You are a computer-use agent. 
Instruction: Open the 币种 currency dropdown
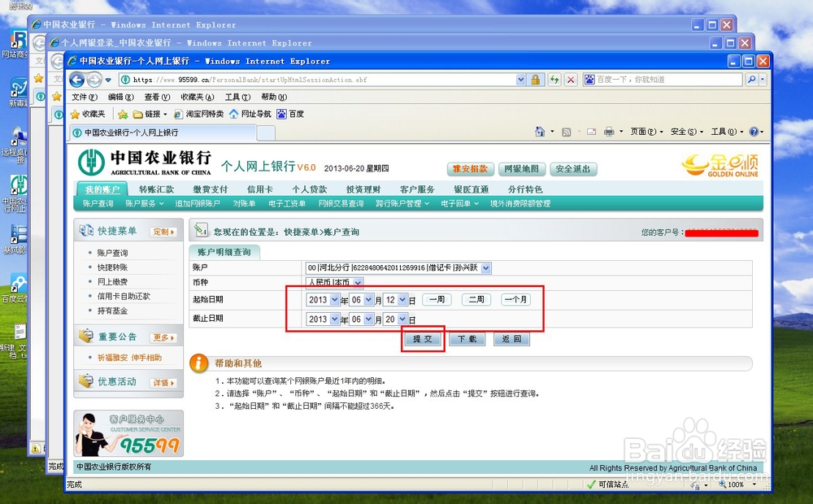[334, 283]
